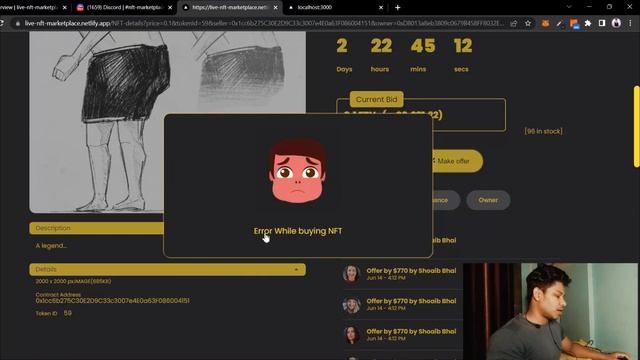Click the sad face error illustration

298,172
